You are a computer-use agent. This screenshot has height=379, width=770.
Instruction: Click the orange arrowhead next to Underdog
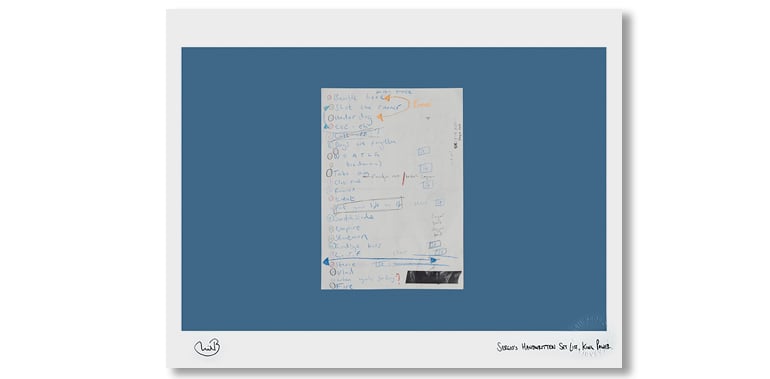point(380,118)
